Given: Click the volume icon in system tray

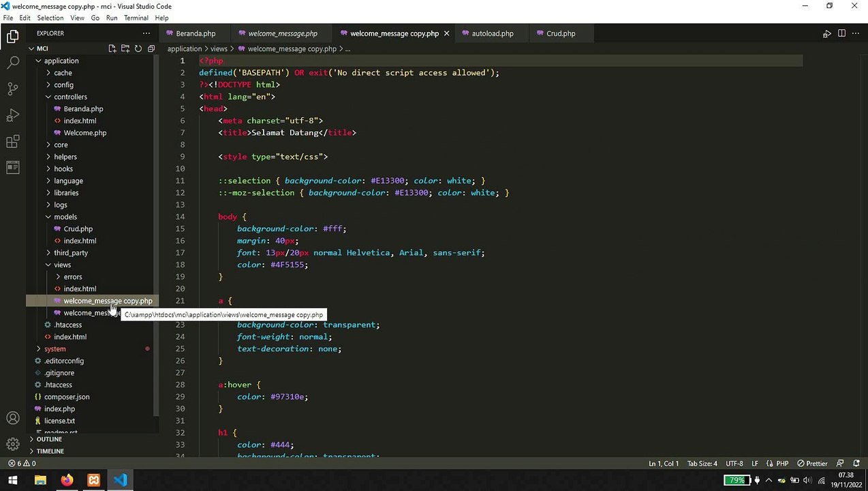Looking at the screenshot, I should click(x=808, y=480).
